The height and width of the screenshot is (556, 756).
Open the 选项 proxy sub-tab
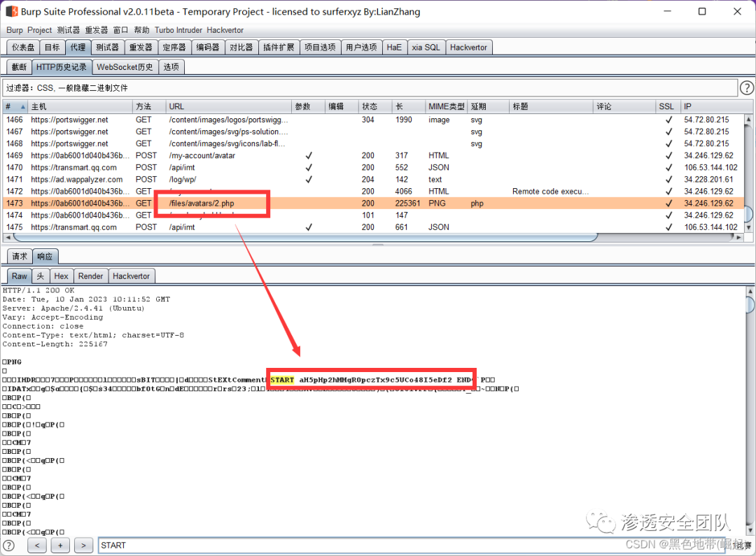tap(171, 67)
